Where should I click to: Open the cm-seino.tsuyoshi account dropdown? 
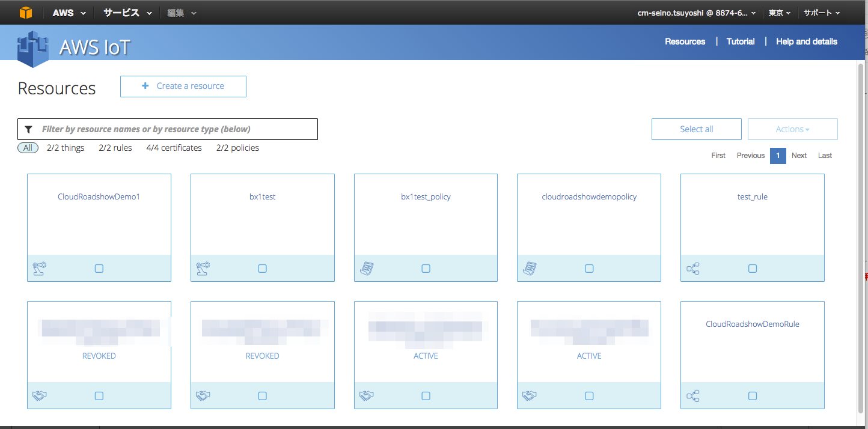(x=697, y=13)
